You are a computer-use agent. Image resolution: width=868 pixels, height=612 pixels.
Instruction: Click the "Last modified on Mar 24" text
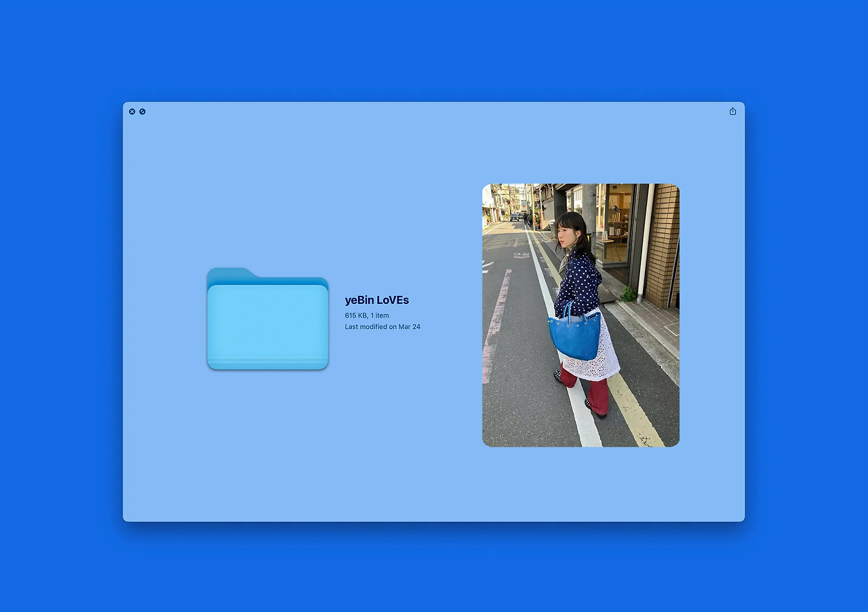pyautogui.click(x=382, y=327)
